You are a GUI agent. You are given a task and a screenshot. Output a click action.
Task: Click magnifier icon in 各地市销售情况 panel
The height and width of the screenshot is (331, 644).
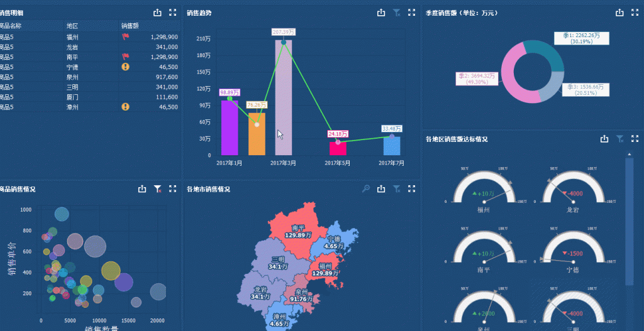coord(365,188)
